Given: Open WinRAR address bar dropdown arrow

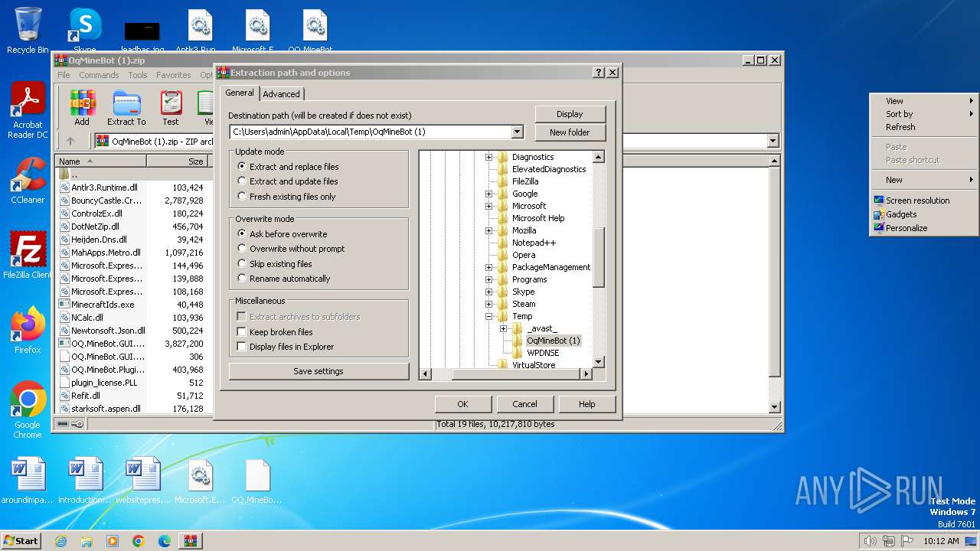Looking at the screenshot, I should [x=773, y=141].
